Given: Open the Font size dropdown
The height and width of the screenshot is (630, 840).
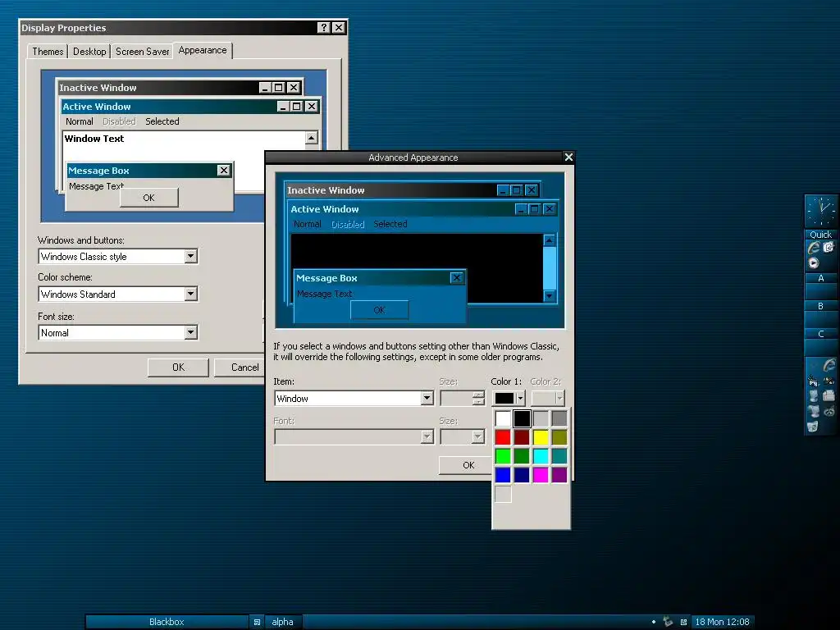Looking at the screenshot, I should pyautogui.click(x=190, y=333).
